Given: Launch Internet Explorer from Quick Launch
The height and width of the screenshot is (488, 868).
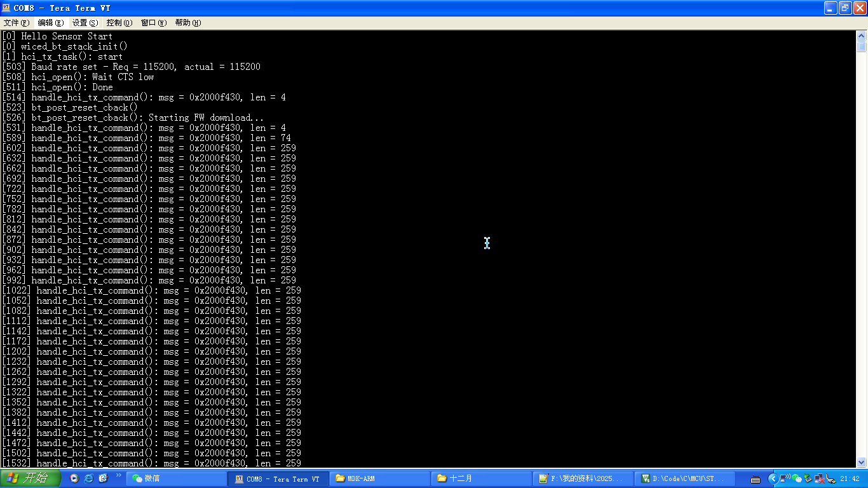Looking at the screenshot, I should (89, 478).
